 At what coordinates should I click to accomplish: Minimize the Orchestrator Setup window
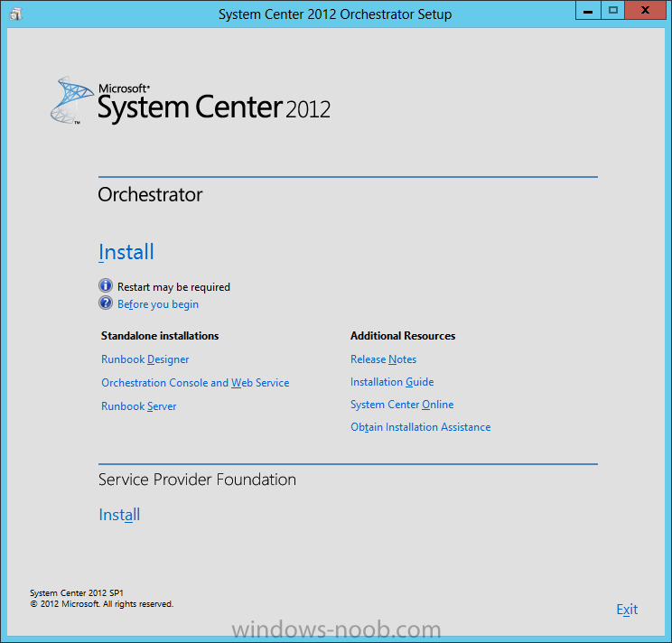pyautogui.click(x=588, y=10)
